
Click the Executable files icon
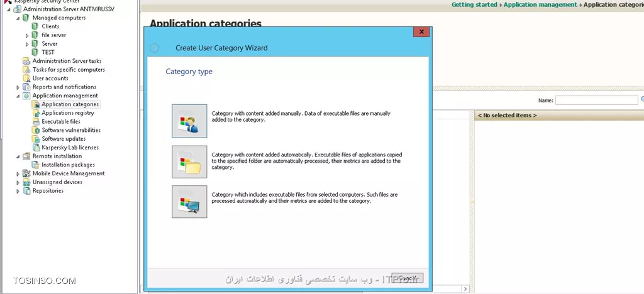(x=35, y=121)
